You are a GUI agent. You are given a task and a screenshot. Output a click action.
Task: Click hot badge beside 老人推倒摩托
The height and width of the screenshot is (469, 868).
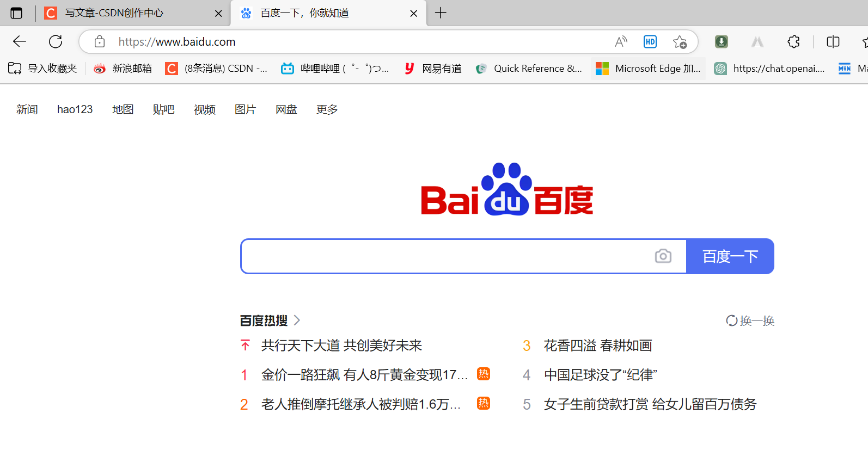pyautogui.click(x=484, y=403)
